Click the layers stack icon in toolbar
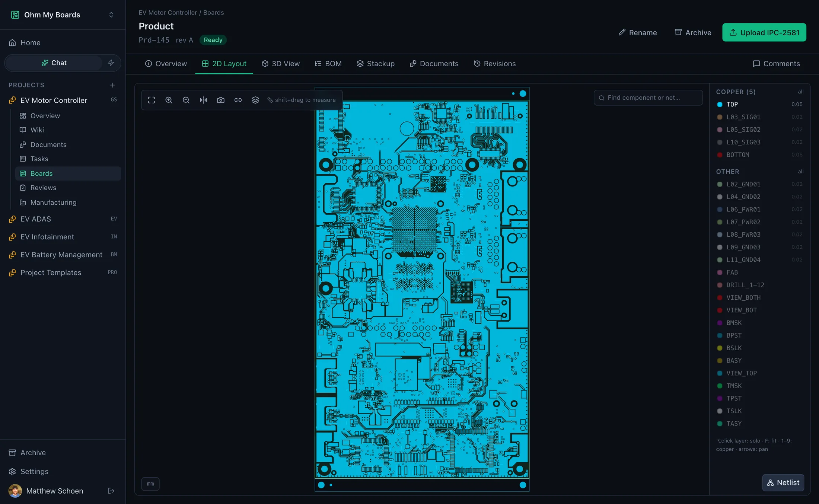The height and width of the screenshot is (504, 819). tap(255, 100)
